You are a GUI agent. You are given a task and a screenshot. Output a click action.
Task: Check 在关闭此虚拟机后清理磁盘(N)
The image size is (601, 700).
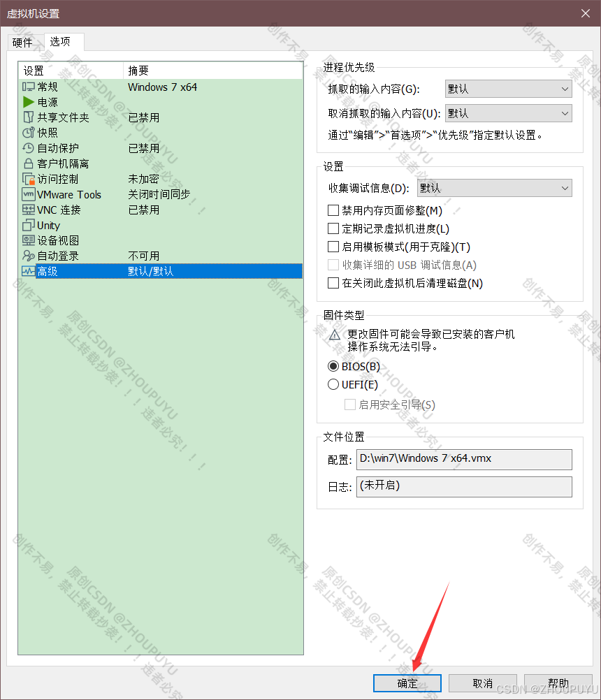coord(333,283)
